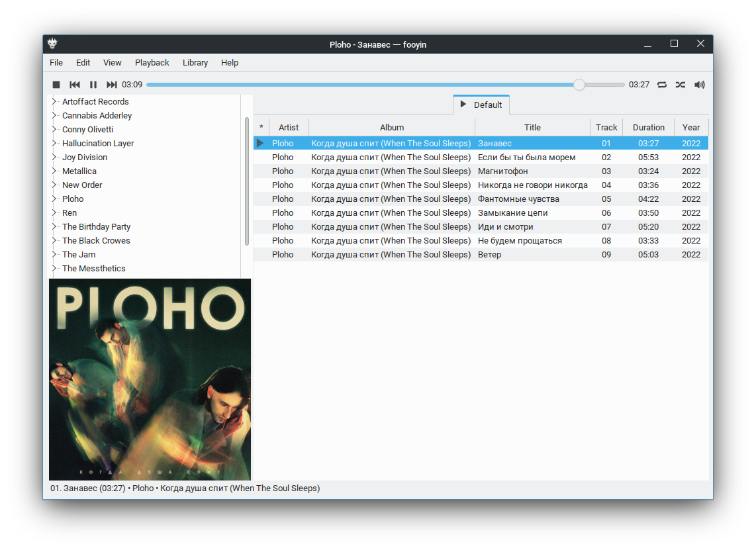Switch to the Default playlist tab
756x550 pixels.
[481, 105]
